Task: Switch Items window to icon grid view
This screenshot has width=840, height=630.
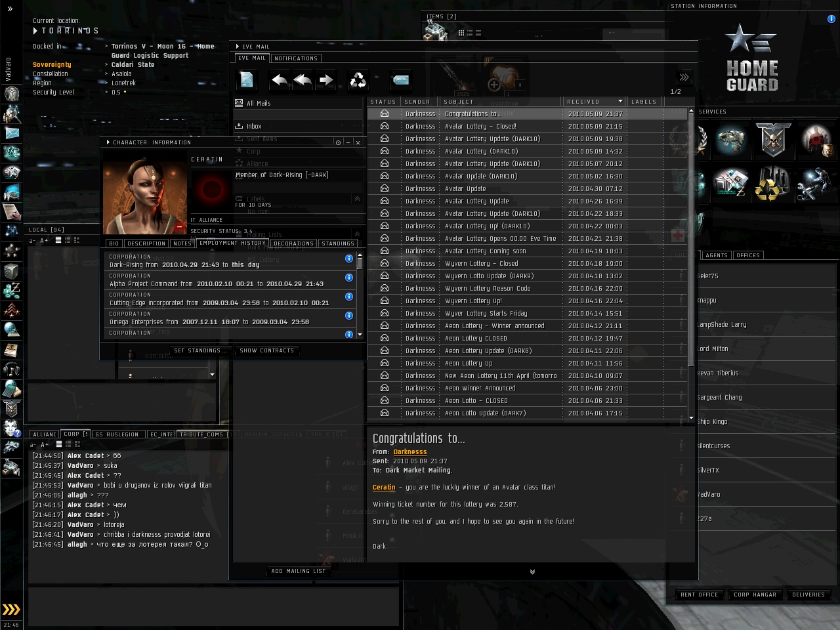Action: pos(461,33)
